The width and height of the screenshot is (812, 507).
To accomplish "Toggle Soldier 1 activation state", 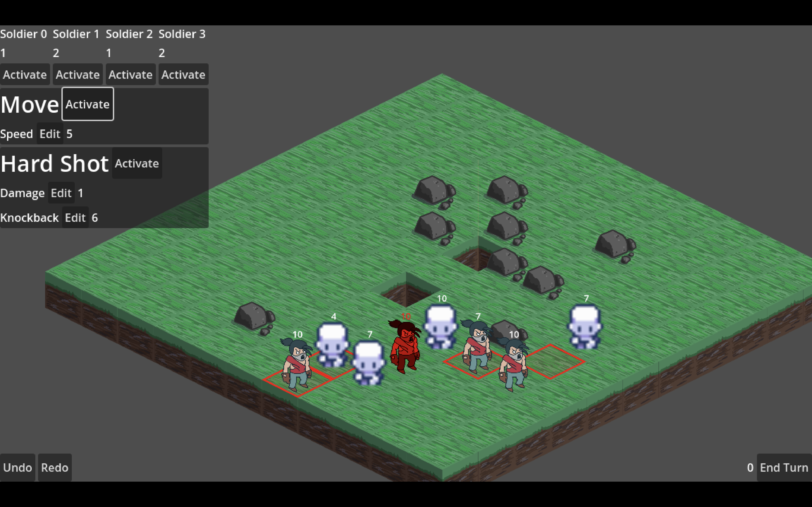I will (77, 75).
